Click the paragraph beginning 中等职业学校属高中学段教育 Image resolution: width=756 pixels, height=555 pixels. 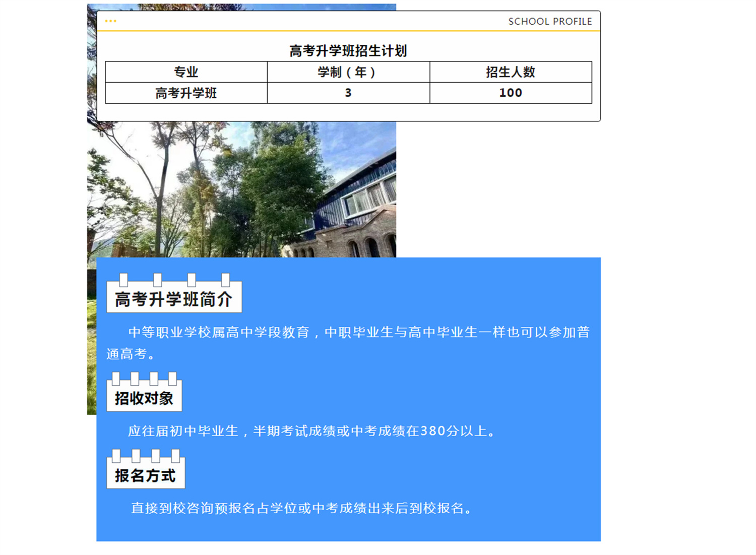[x=358, y=332]
